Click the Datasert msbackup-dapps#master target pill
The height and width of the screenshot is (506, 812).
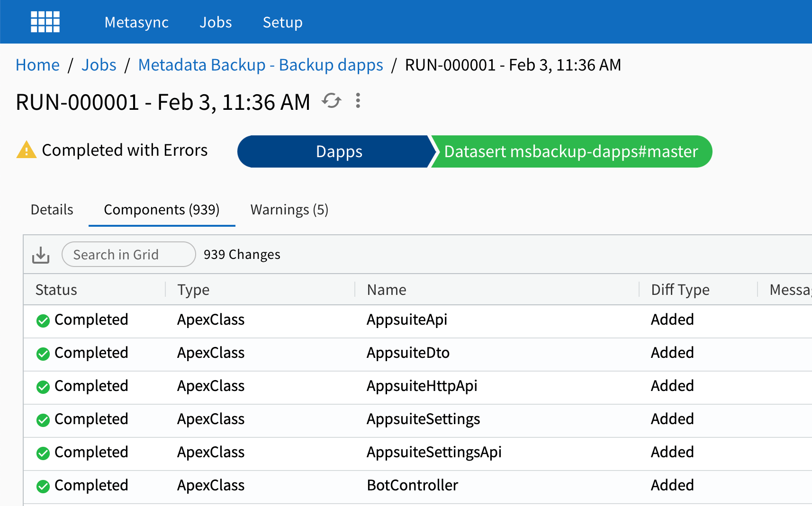[571, 151]
